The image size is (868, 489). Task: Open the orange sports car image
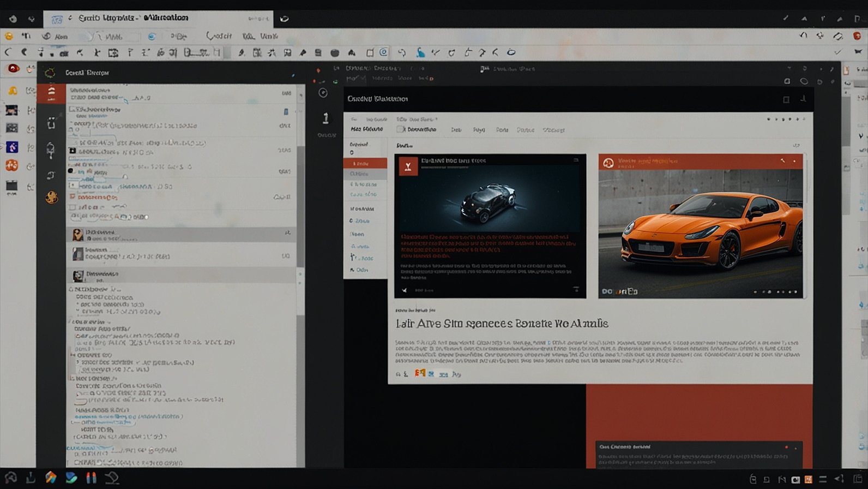pyautogui.click(x=701, y=234)
